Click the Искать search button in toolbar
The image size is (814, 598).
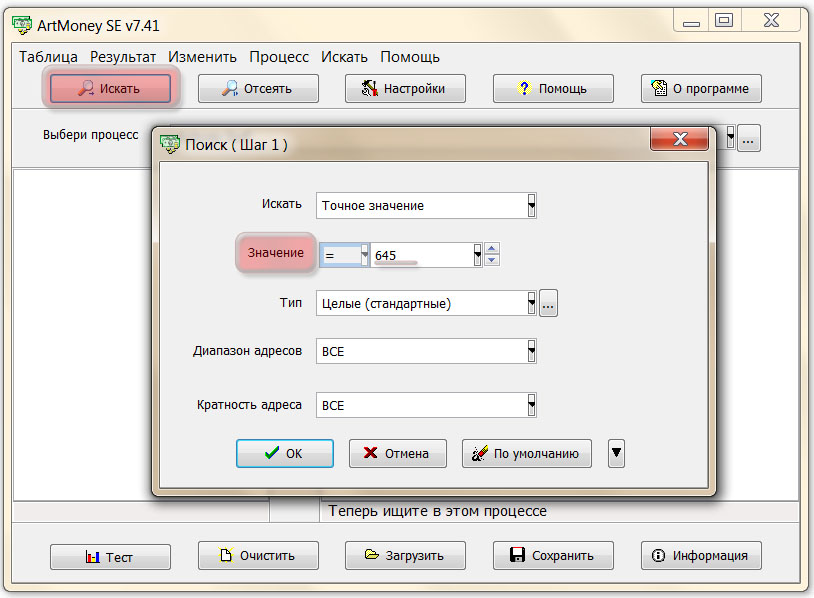(x=110, y=88)
